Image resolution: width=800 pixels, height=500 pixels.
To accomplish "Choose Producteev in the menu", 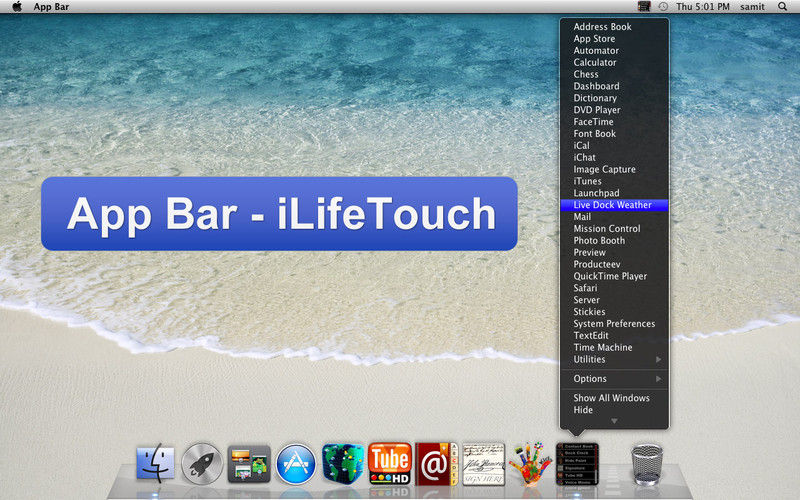I will pos(614,264).
